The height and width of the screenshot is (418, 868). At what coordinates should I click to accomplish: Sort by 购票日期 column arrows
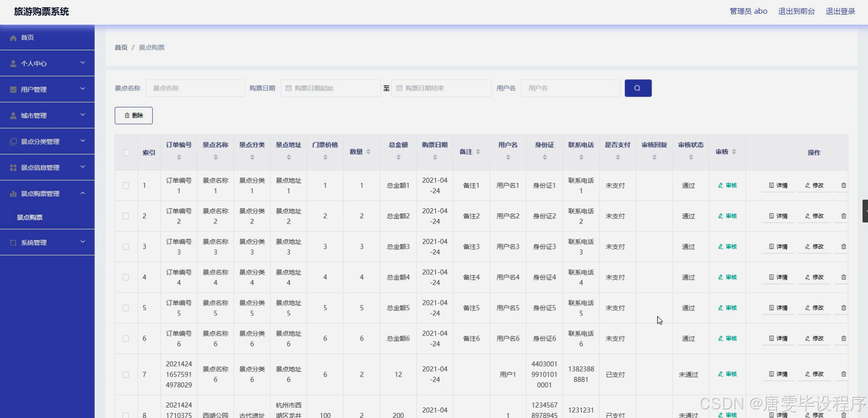click(435, 157)
